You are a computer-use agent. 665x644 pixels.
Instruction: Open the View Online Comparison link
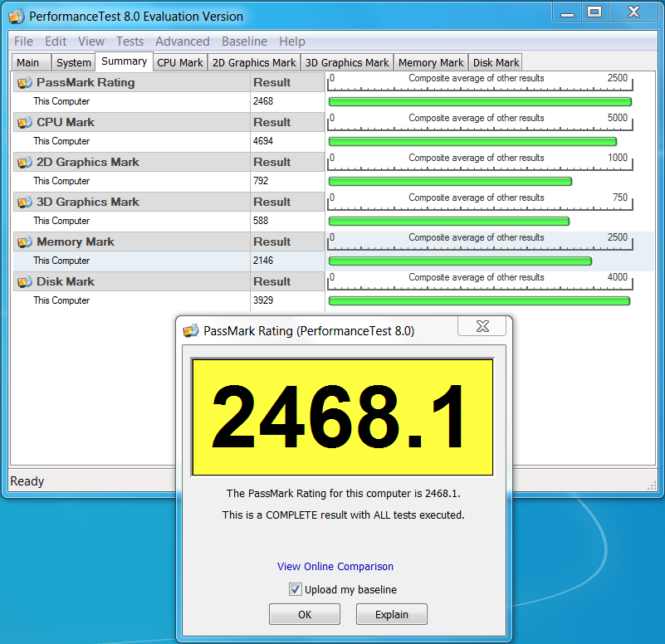(335, 567)
